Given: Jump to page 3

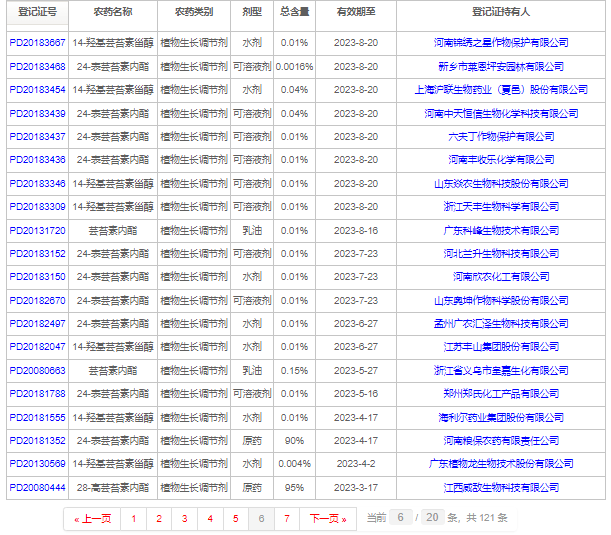Looking at the screenshot, I should [x=185, y=519].
